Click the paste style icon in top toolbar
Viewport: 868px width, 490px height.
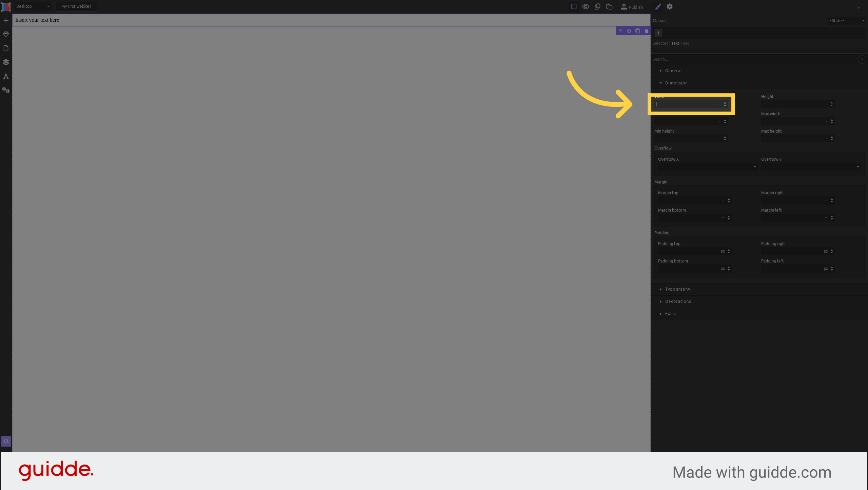[609, 6]
